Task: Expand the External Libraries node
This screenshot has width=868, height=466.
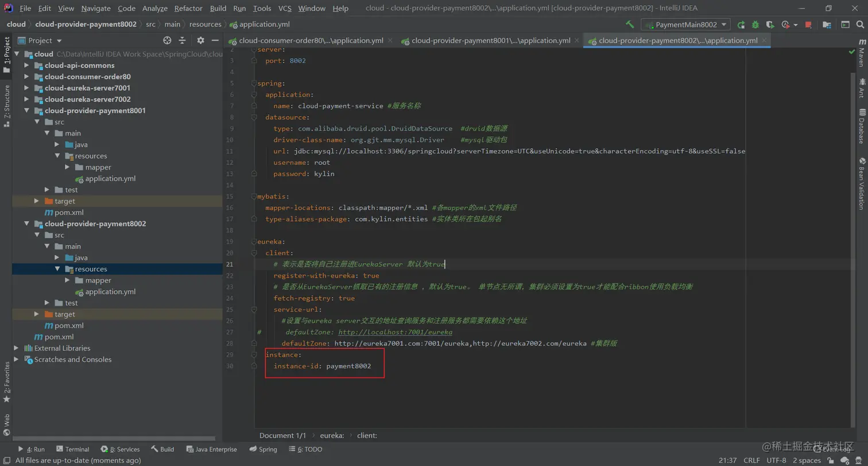Action: click(x=17, y=348)
